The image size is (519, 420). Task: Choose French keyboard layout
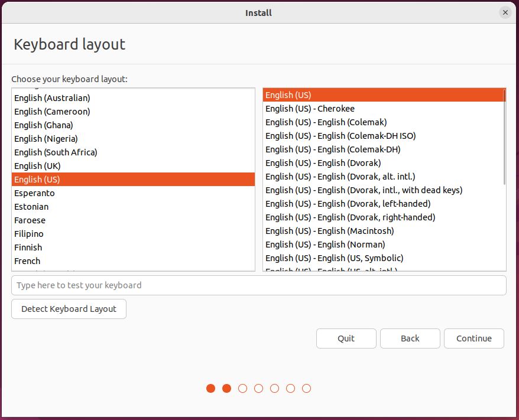(27, 261)
